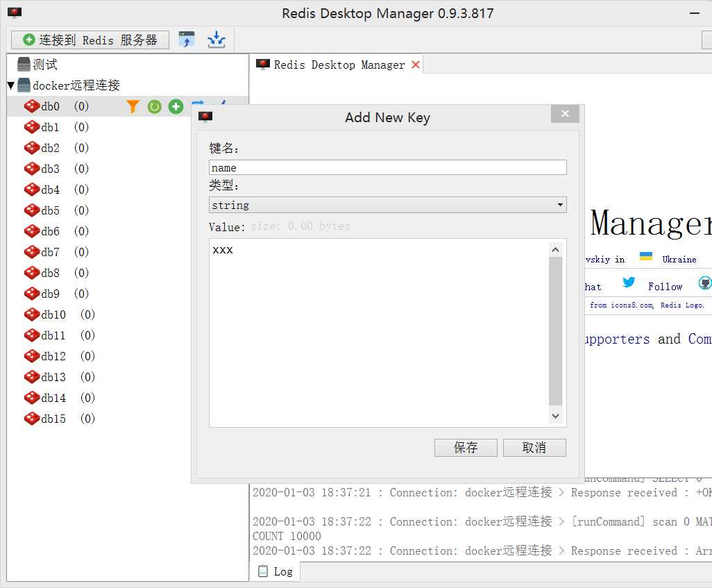Click the docker远程连接 server icon
712x588 pixels.
24,85
